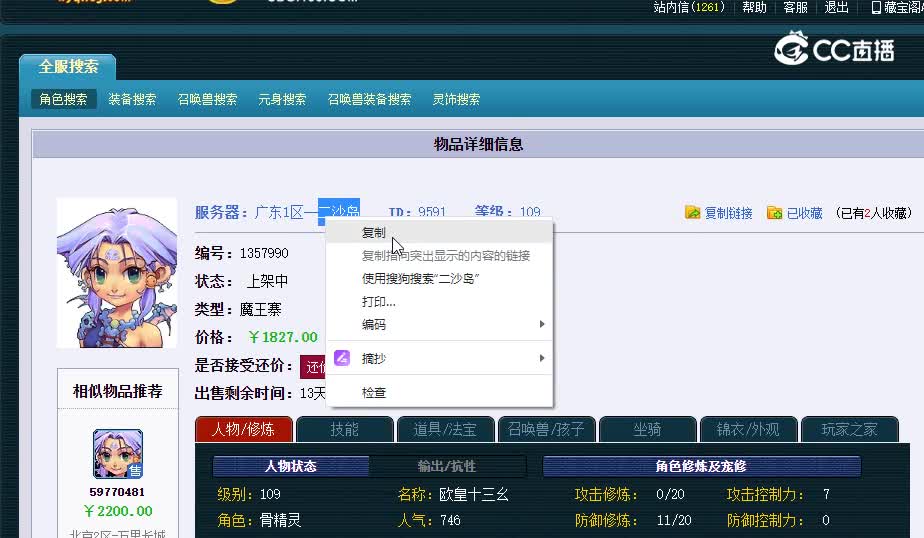Open the 召唤兽/孩子 tab

(x=547, y=429)
